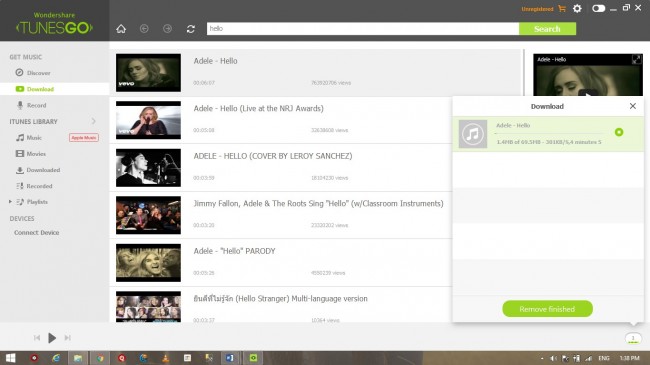Select the Hello Stranger Multi-language version title
This screenshot has height=365, width=650.
click(280, 299)
